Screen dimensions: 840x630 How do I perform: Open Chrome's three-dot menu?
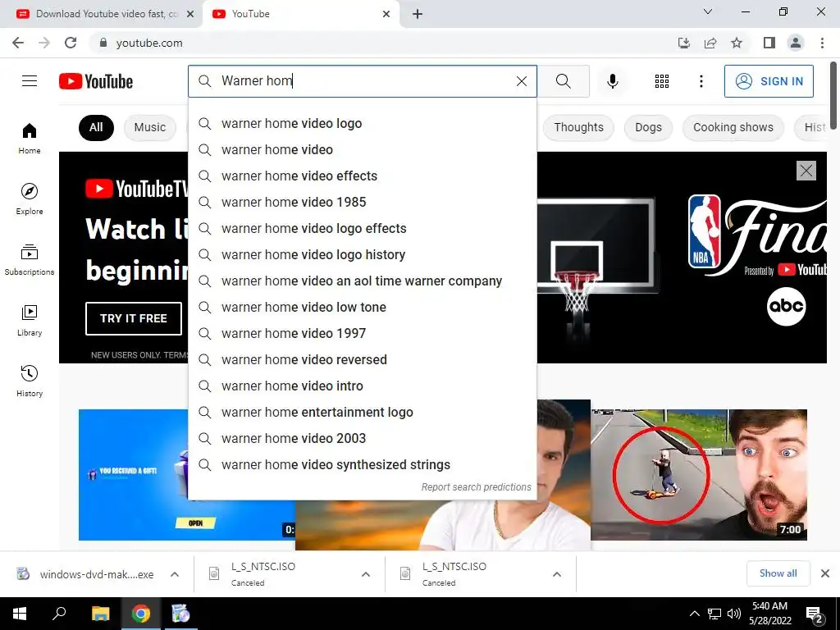[822, 43]
